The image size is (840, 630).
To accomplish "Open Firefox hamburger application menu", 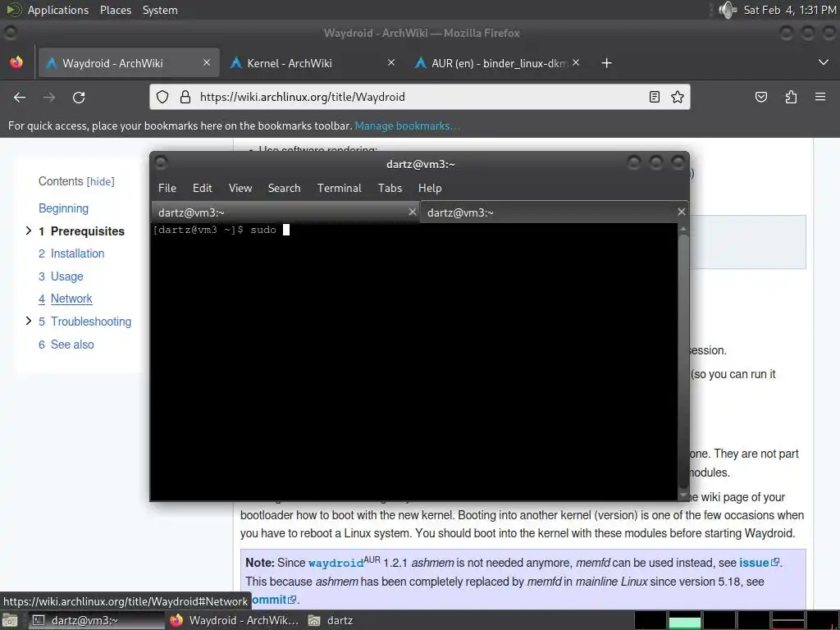I will (x=820, y=97).
